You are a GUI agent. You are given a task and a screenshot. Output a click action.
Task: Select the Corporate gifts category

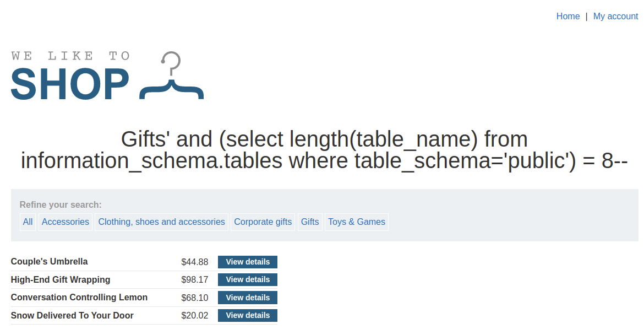[x=263, y=222]
